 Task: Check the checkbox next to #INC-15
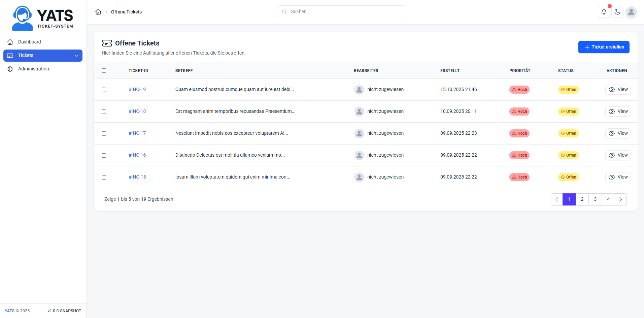[x=104, y=177]
